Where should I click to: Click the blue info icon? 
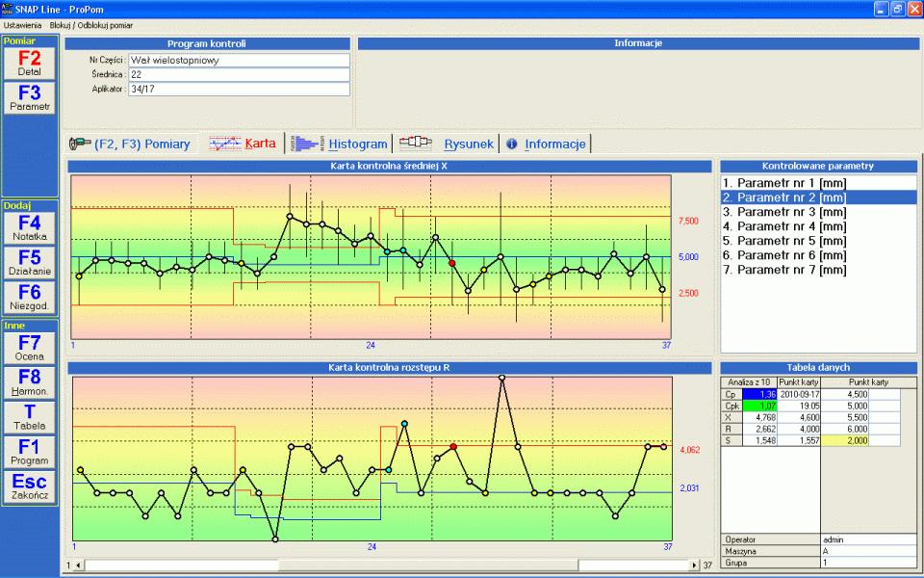coord(511,144)
